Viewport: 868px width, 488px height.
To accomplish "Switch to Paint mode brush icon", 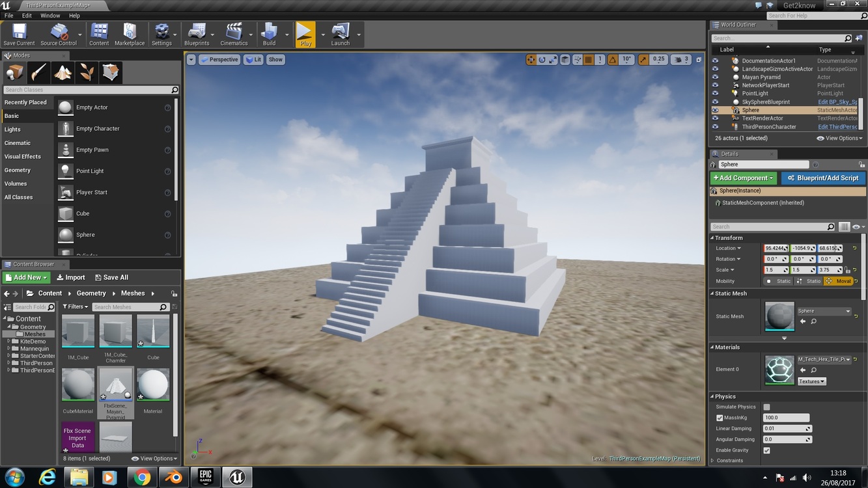I will 38,72.
